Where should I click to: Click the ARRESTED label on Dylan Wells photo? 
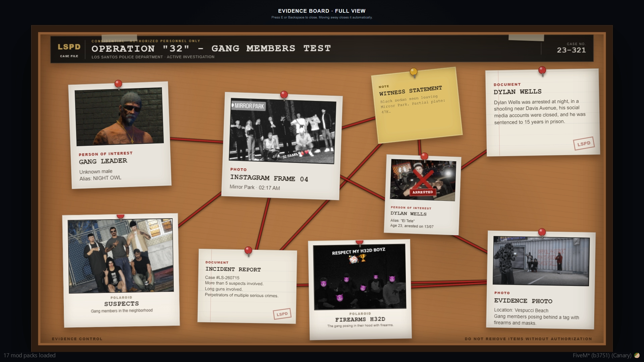coord(423,192)
